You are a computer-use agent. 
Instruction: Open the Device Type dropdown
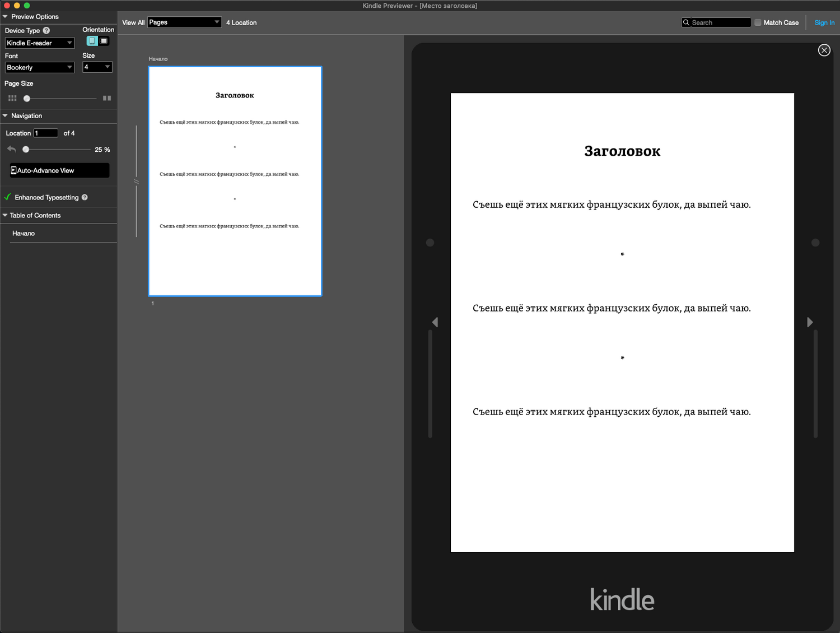[x=40, y=43]
